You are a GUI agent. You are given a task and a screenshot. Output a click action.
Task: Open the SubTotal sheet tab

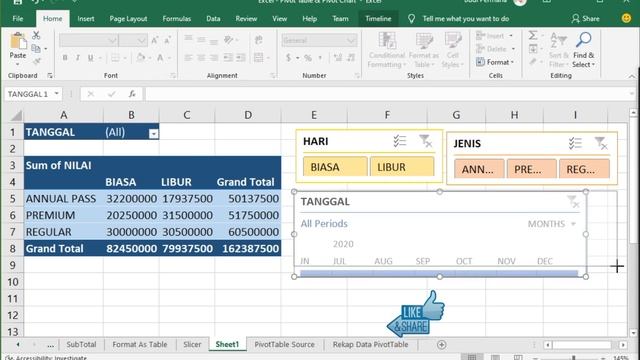81,344
